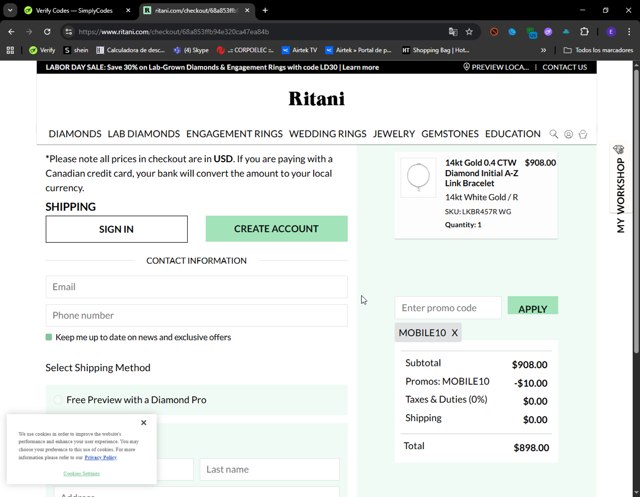
Task: Click the Ritani logo
Action: [x=317, y=99]
